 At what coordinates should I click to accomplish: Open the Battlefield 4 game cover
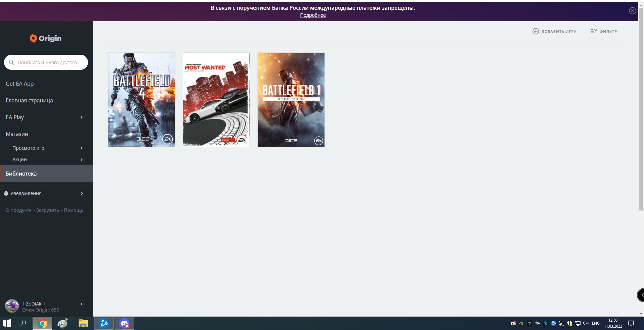click(141, 99)
